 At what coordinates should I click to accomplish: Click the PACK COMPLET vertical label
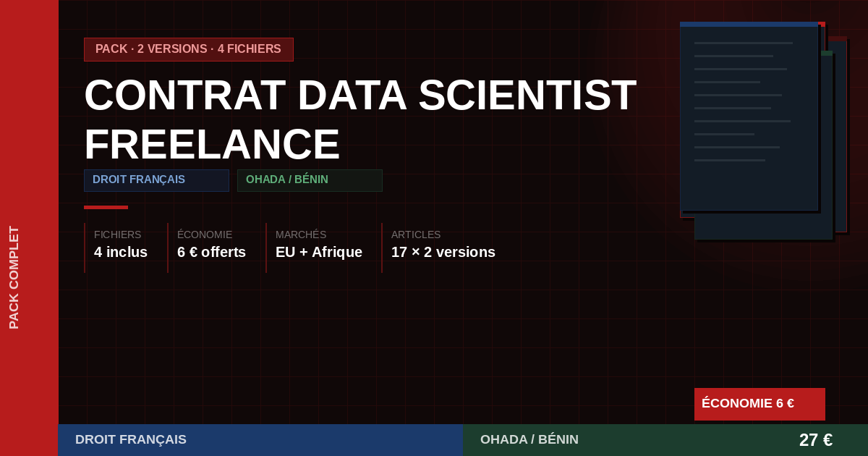point(14,277)
